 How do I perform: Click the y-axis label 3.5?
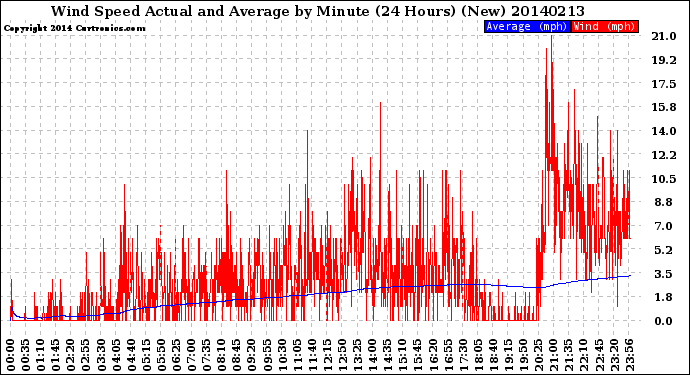click(x=664, y=274)
